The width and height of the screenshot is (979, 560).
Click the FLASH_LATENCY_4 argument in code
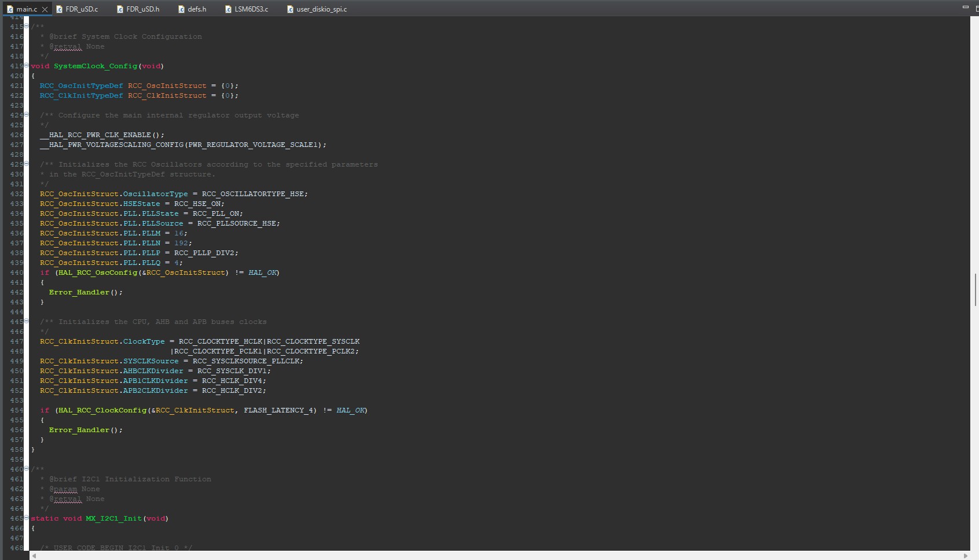(279, 410)
